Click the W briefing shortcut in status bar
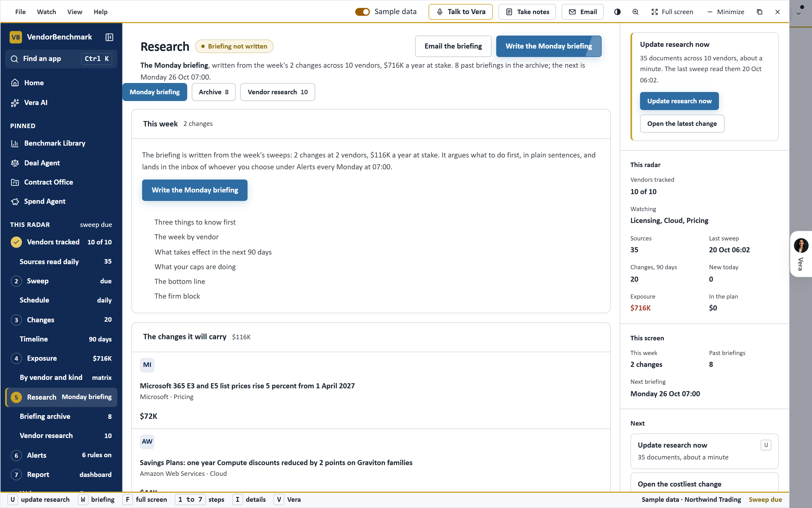This screenshot has width=812, height=508. [x=97, y=500]
